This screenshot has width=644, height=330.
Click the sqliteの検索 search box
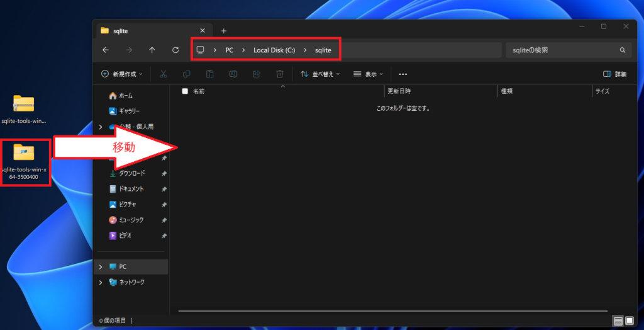569,50
